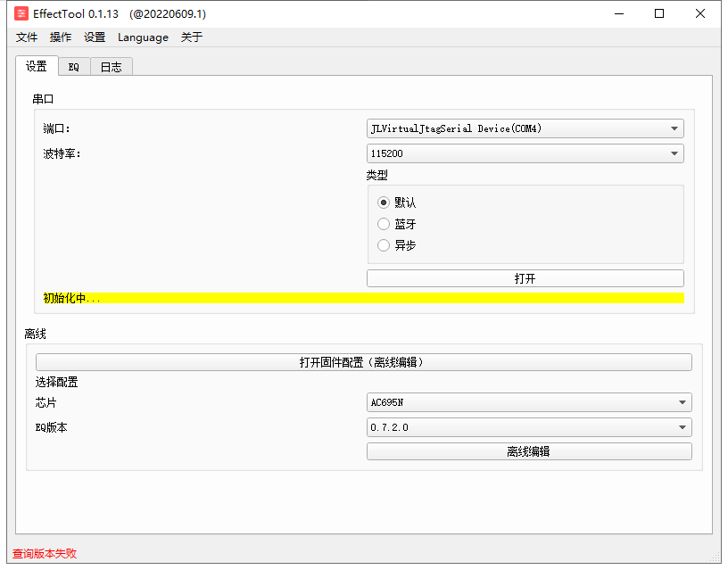Maximize the EffectTool window
728x570 pixels.
659,14
